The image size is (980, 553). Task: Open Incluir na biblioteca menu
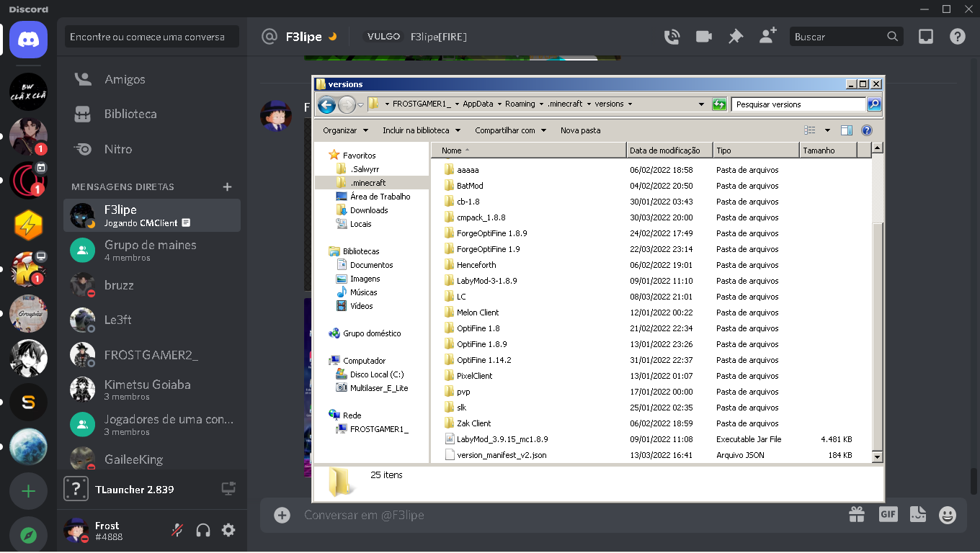click(422, 130)
